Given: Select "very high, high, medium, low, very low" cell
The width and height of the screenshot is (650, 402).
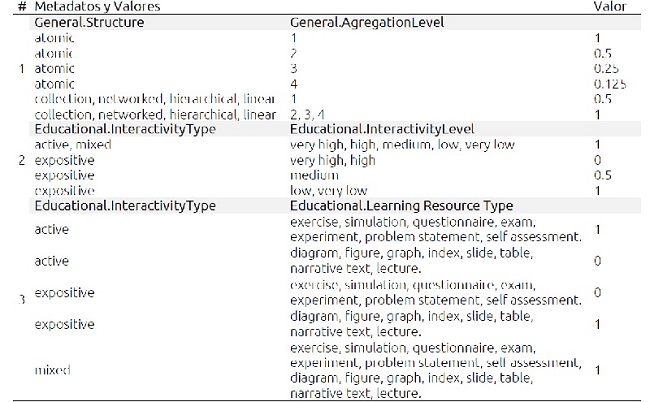Looking at the screenshot, I should pos(402,145).
